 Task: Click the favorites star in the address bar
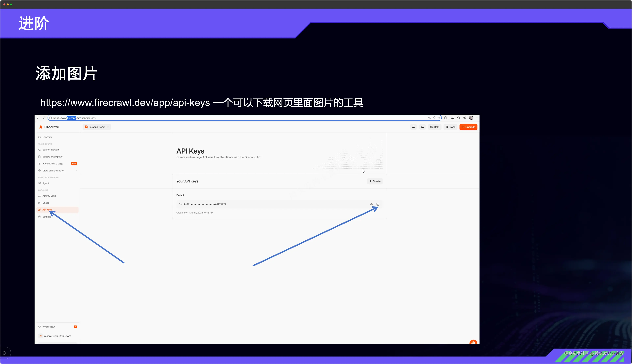[x=439, y=118]
